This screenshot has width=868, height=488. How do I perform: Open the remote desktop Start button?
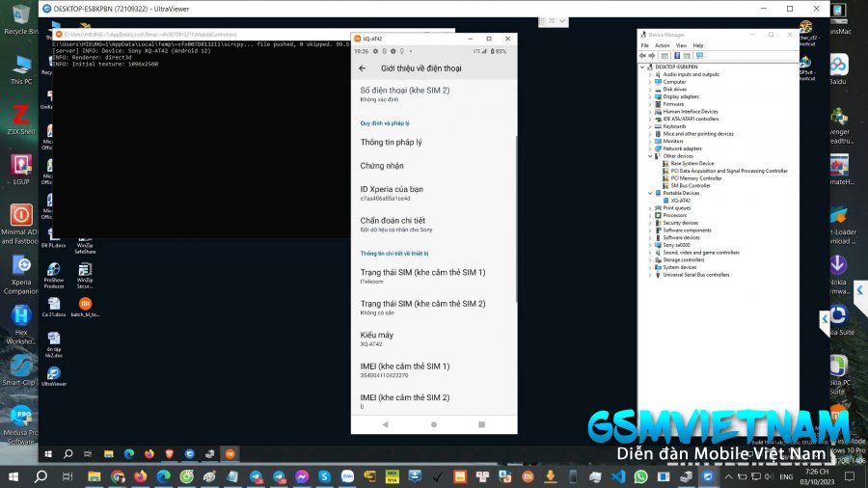[48, 453]
